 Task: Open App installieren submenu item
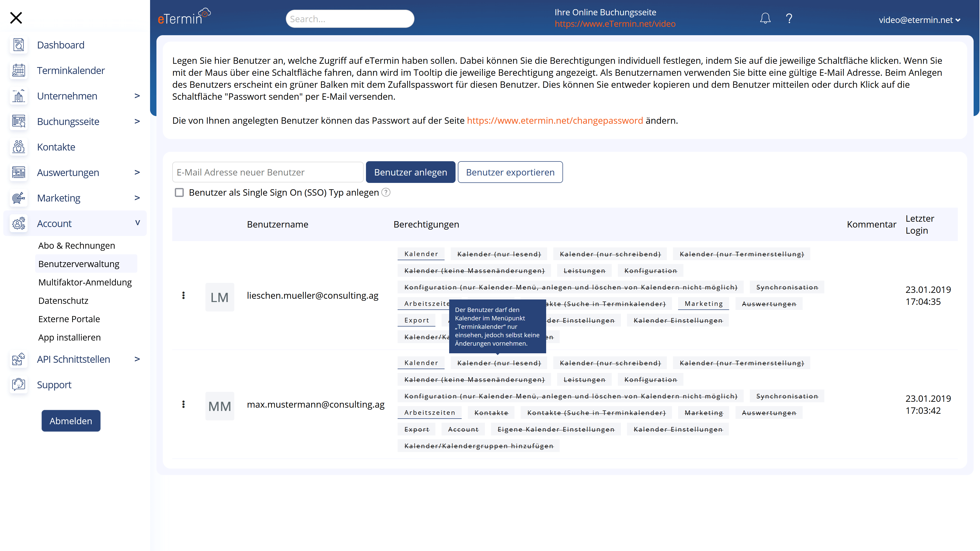click(x=69, y=337)
